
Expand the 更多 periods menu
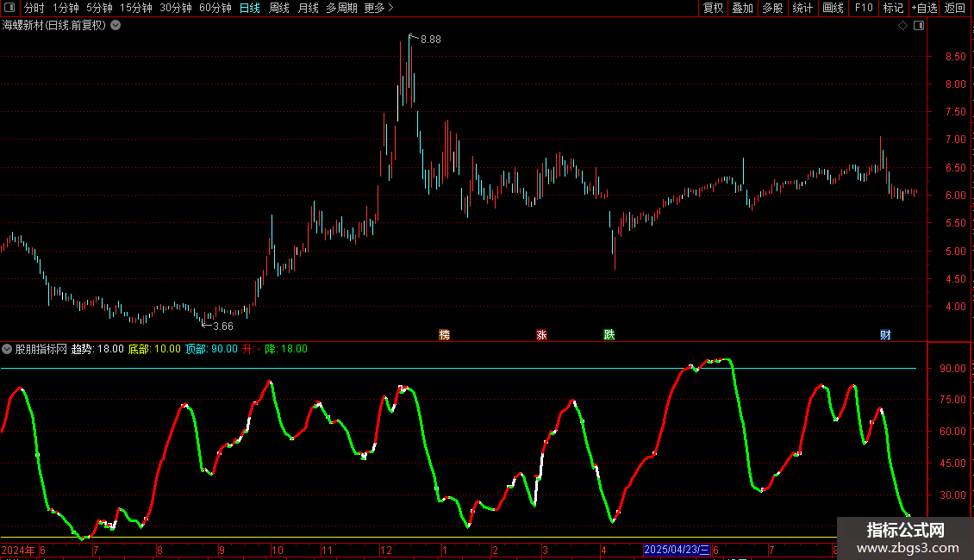click(379, 8)
